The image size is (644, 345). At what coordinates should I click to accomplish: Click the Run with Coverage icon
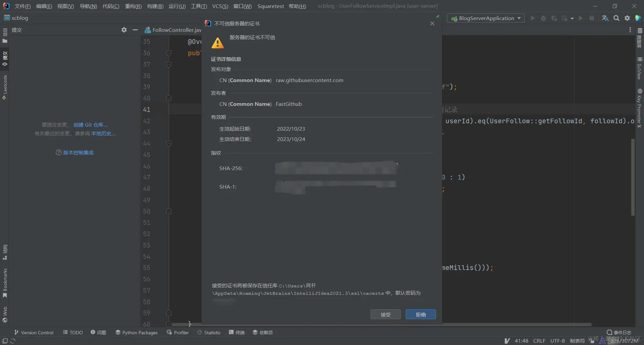pos(554,18)
